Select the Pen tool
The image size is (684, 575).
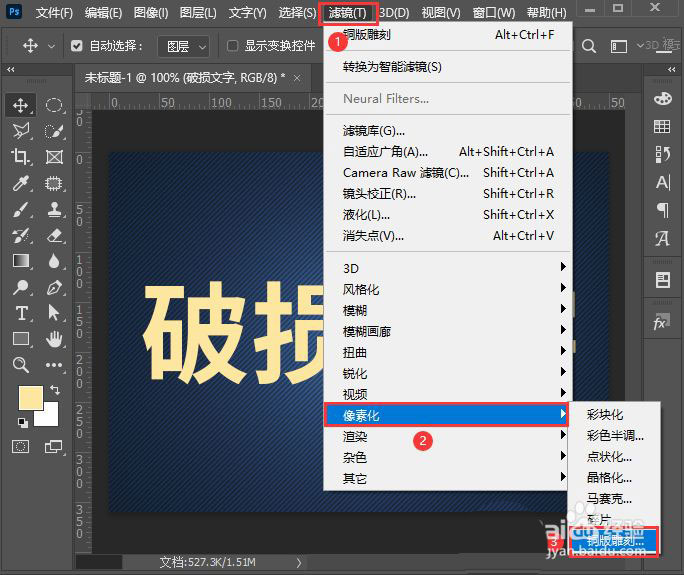(x=54, y=287)
